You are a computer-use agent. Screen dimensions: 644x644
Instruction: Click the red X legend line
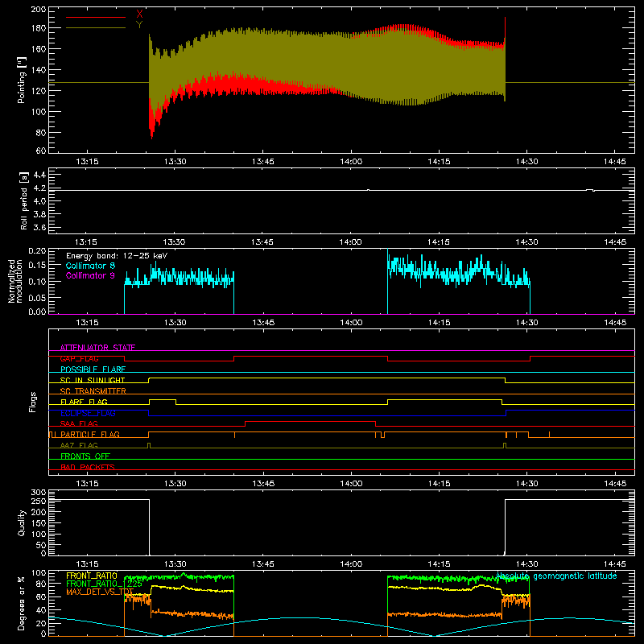coord(96,17)
